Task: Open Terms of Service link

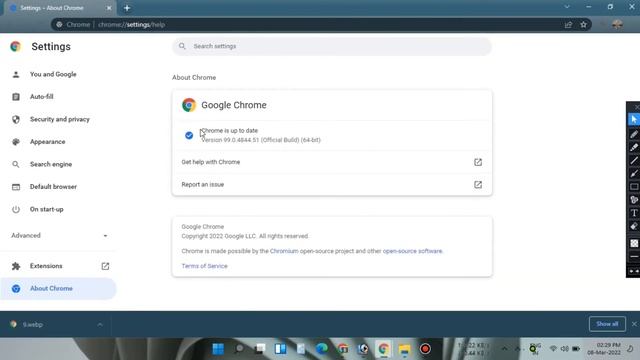Action: [x=204, y=266]
